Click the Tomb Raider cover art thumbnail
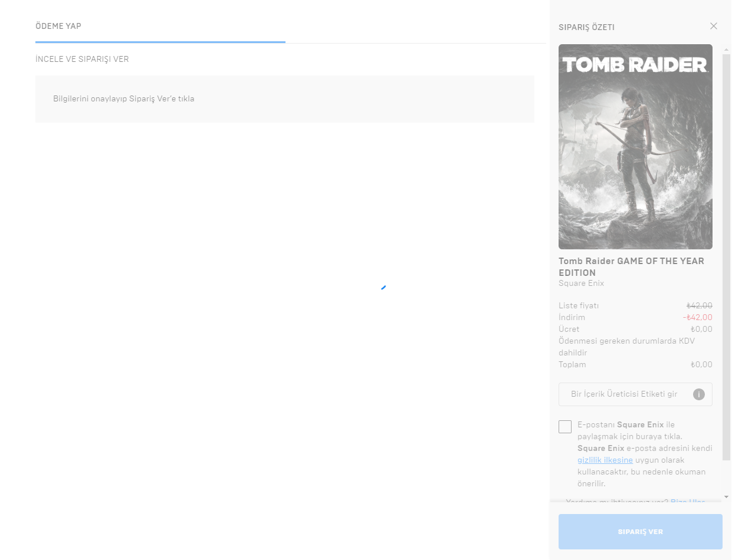The width and height of the screenshot is (755, 560). pyautogui.click(x=635, y=147)
